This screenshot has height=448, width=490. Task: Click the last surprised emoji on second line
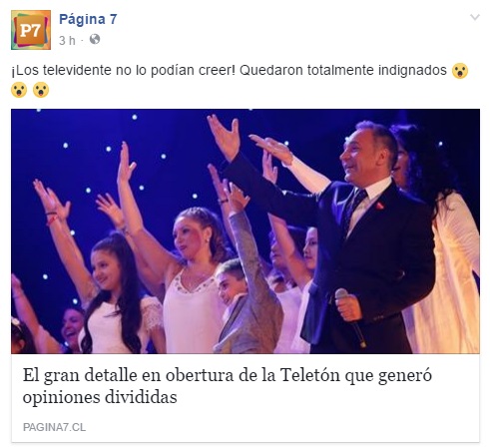(41, 90)
